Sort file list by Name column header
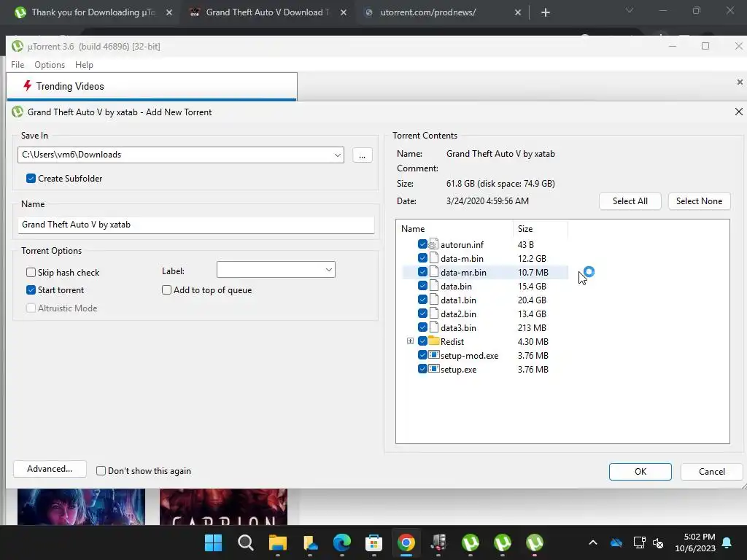The height and width of the screenshot is (560, 747). [454, 228]
